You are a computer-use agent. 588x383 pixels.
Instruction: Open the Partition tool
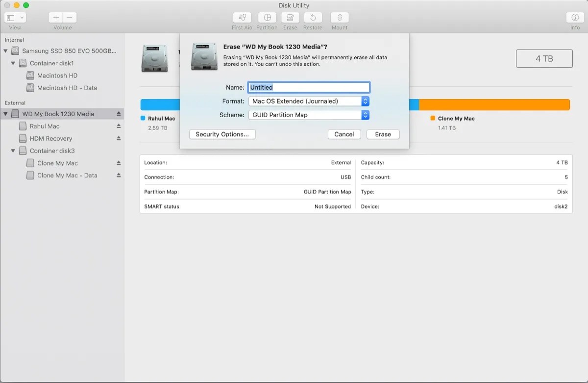tap(267, 20)
